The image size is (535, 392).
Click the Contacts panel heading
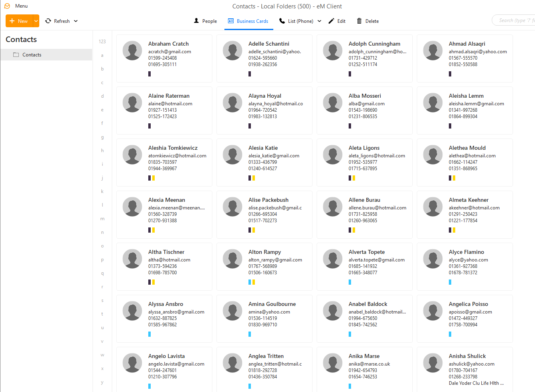(21, 39)
